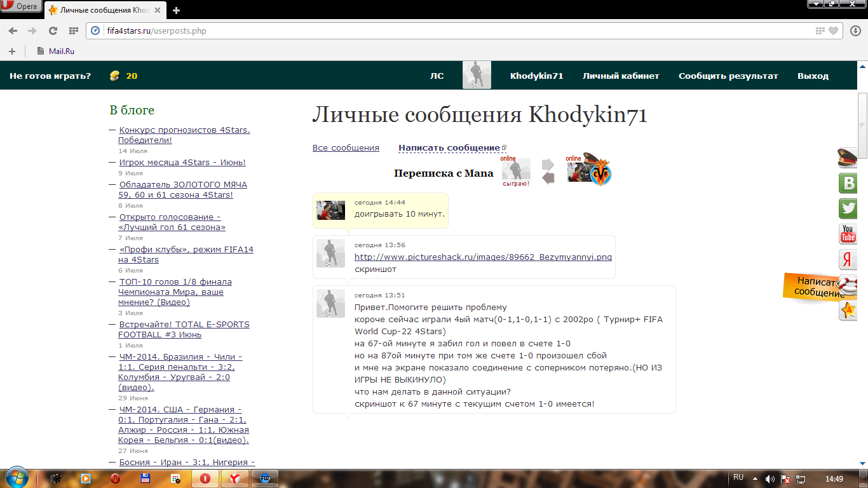Image resolution: width=868 pixels, height=488 pixels.
Task: Click the heart bookmark icon in address bar
Action: (833, 30)
